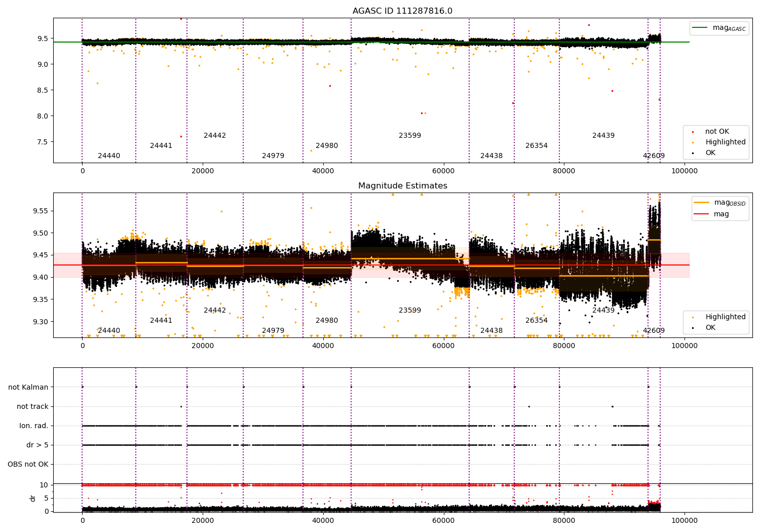Click the 'OK' legend marker in Magnitude Estimates plot

click(x=693, y=328)
